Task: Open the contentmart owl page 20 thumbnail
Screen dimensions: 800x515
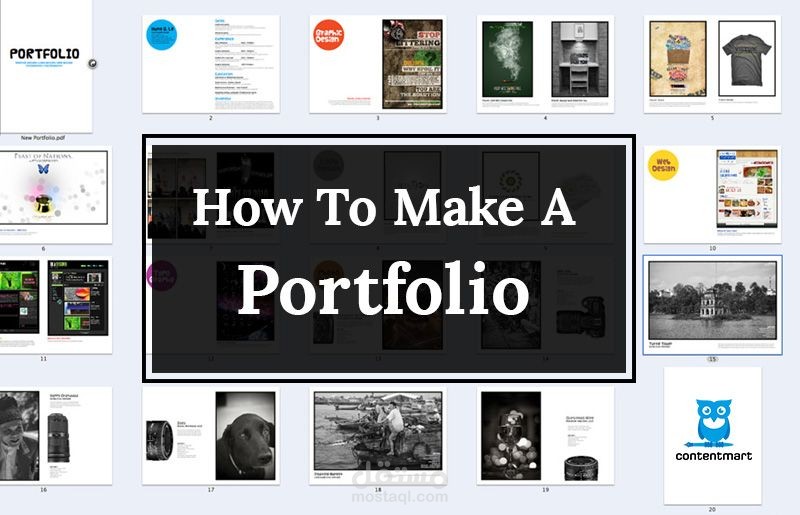Action: click(x=712, y=435)
